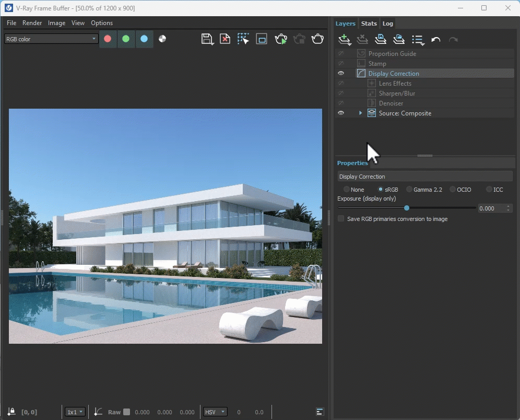Screen dimensions: 520x420
Task: Enable the Denoiser layer
Action: pos(341,103)
